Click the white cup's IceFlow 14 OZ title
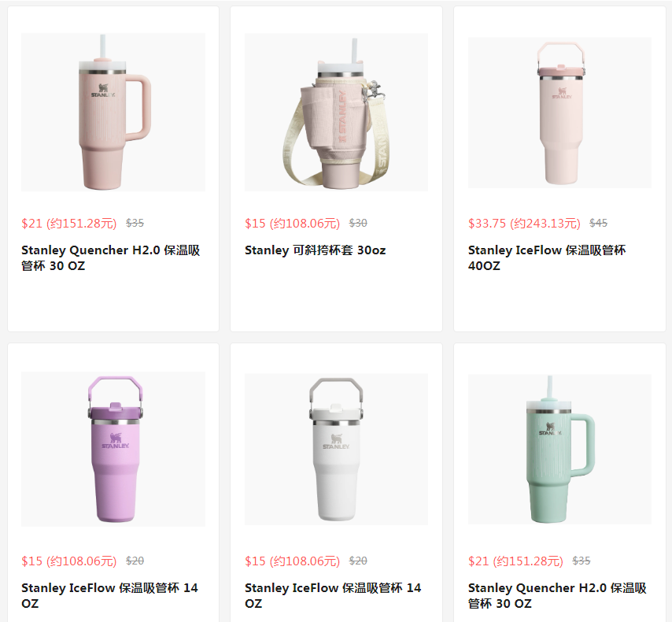The image size is (672, 622). (333, 595)
